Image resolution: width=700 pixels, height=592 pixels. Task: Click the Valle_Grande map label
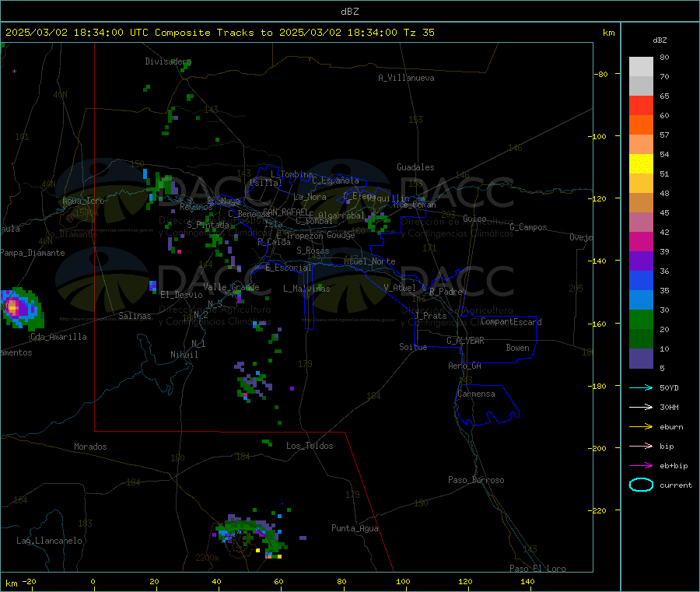(x=231, y=287)
